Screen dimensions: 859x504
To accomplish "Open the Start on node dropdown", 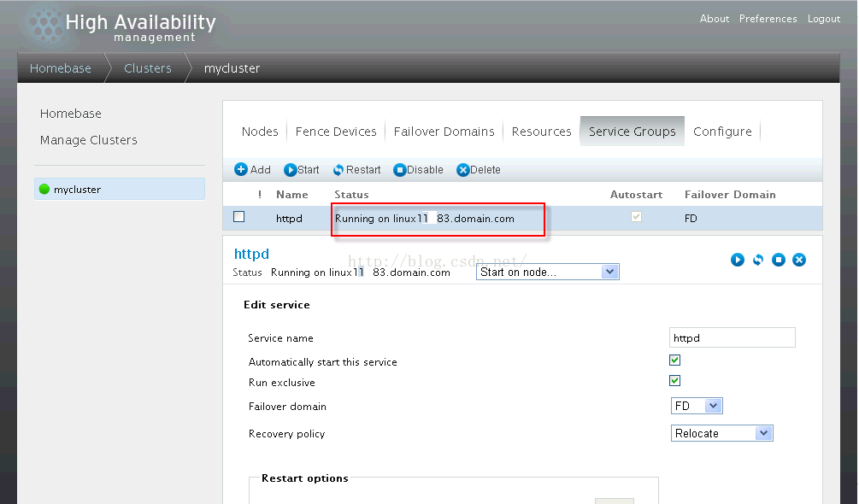I will pos(548,272).
